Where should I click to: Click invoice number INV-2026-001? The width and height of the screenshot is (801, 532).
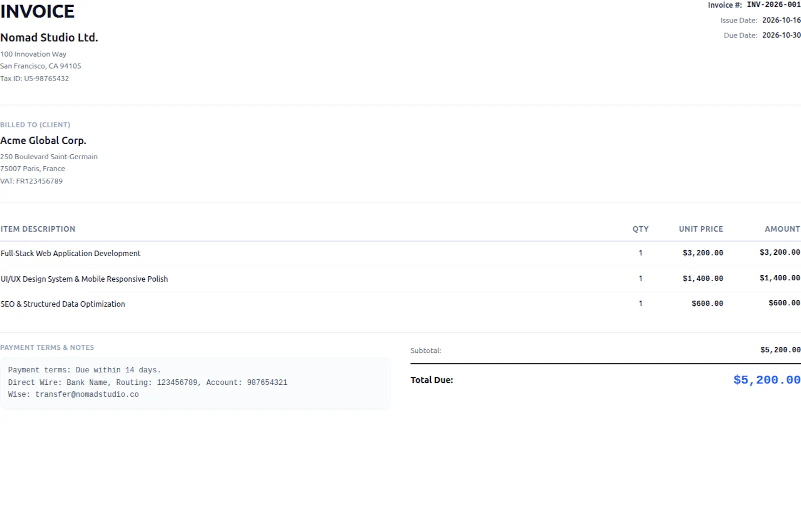774,5
